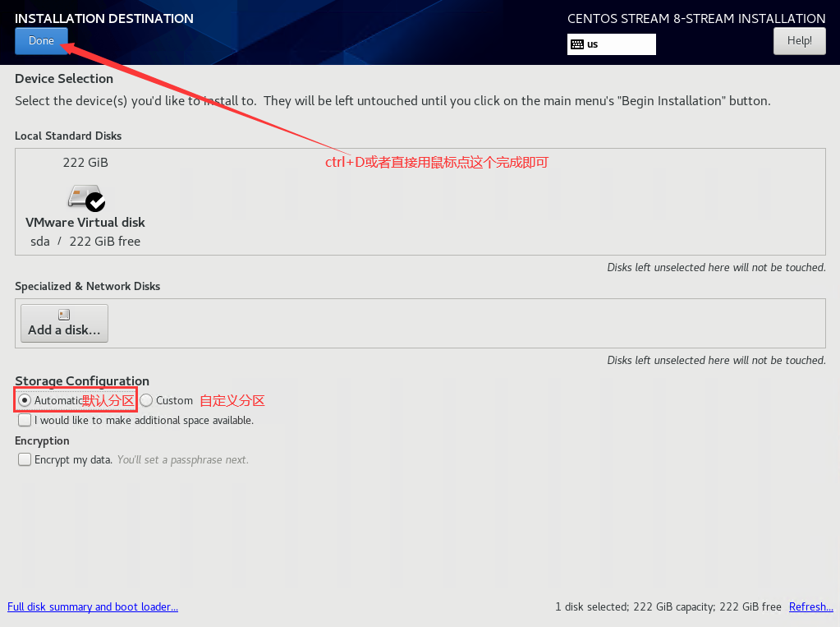Click the 'VMware Virtual disk' label

coord(85,222)
